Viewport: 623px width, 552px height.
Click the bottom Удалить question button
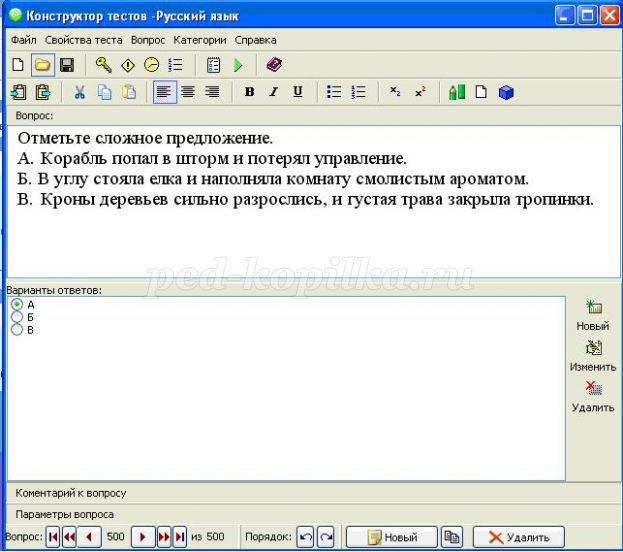click(518, 537)
